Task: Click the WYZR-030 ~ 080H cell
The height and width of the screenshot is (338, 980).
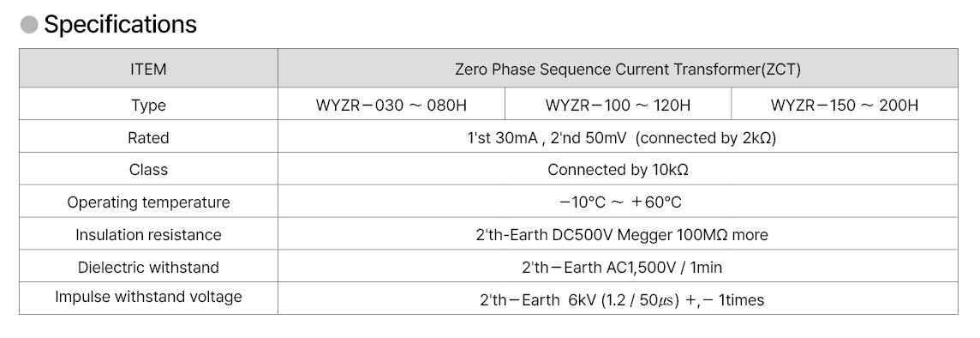Action: [391, 104]
